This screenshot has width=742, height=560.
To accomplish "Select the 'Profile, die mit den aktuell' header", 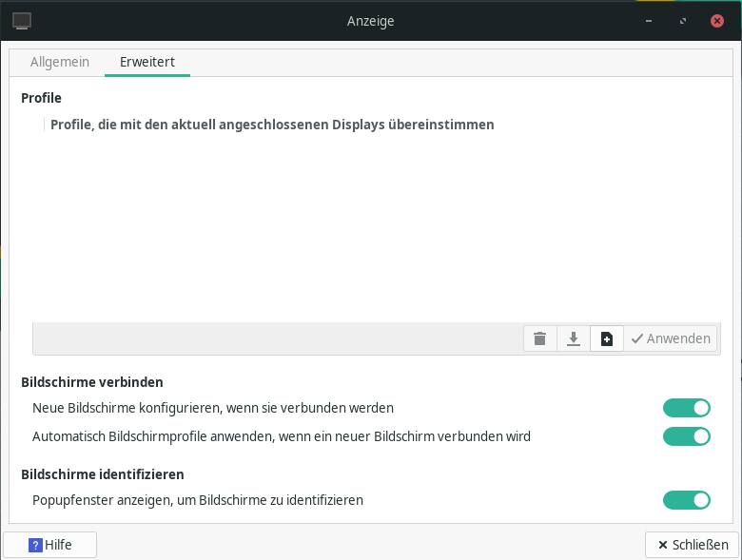I will click(272, 125).
